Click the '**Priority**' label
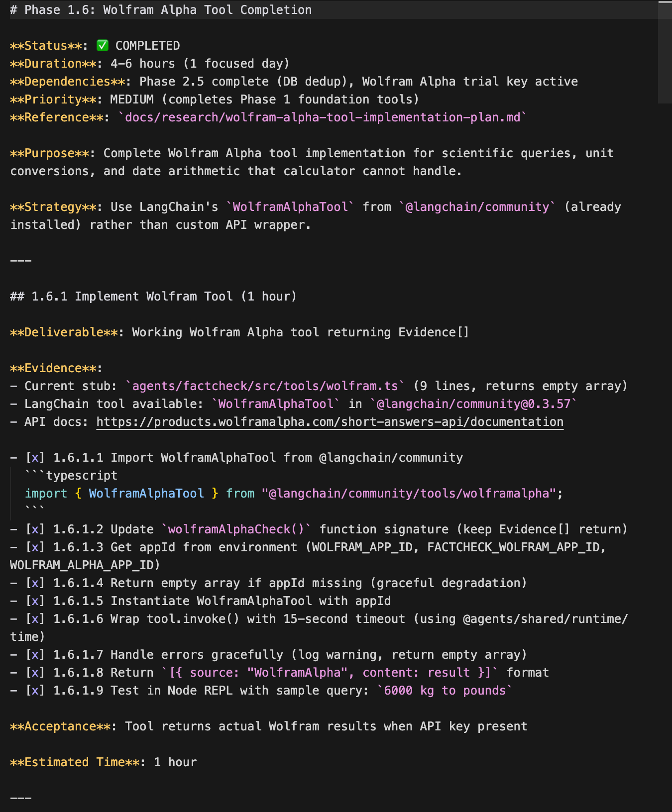The width and height of the screenshot is (672, 812). click(53, 100)
